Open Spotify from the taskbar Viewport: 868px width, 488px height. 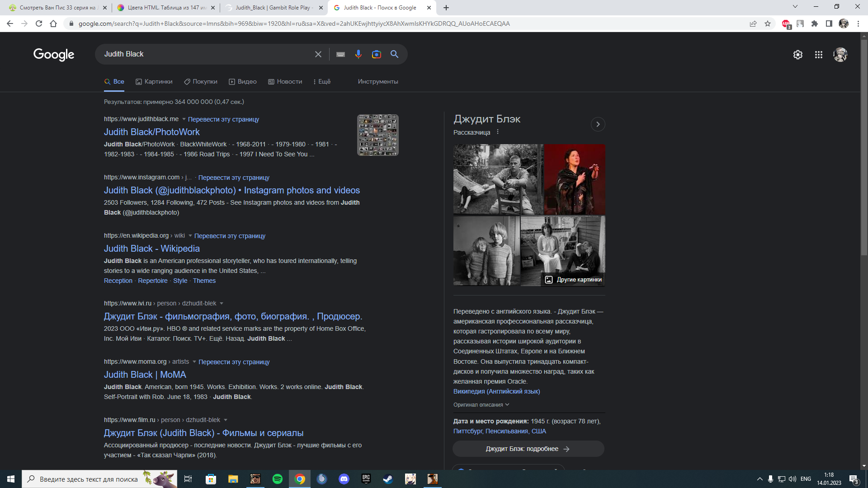[278, 479]
